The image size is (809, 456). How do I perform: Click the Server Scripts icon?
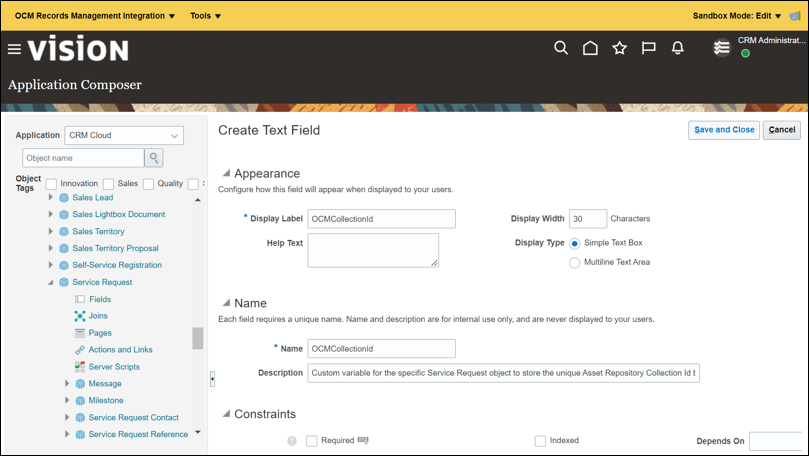pos(80,367)
